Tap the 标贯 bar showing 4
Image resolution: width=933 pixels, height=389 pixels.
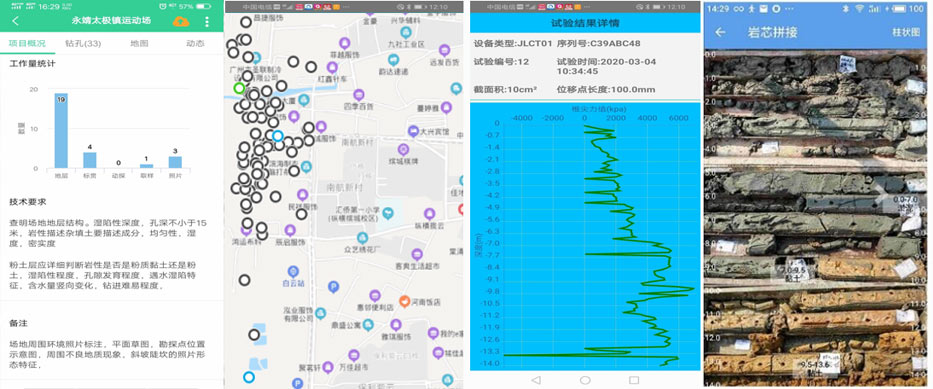(89, 160)
